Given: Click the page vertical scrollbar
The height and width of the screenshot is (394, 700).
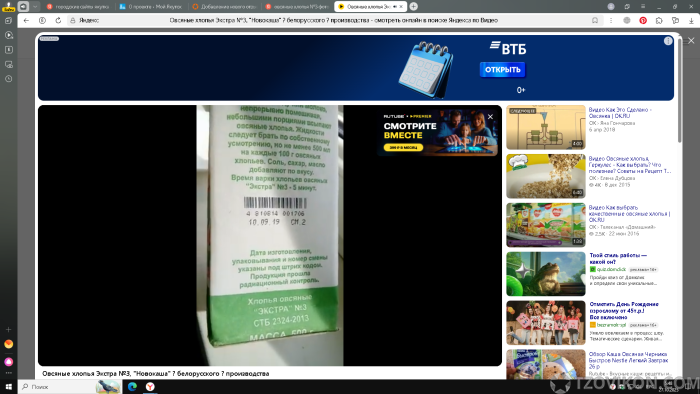Looking at the screenshot, I should click(x=679, y=89).
